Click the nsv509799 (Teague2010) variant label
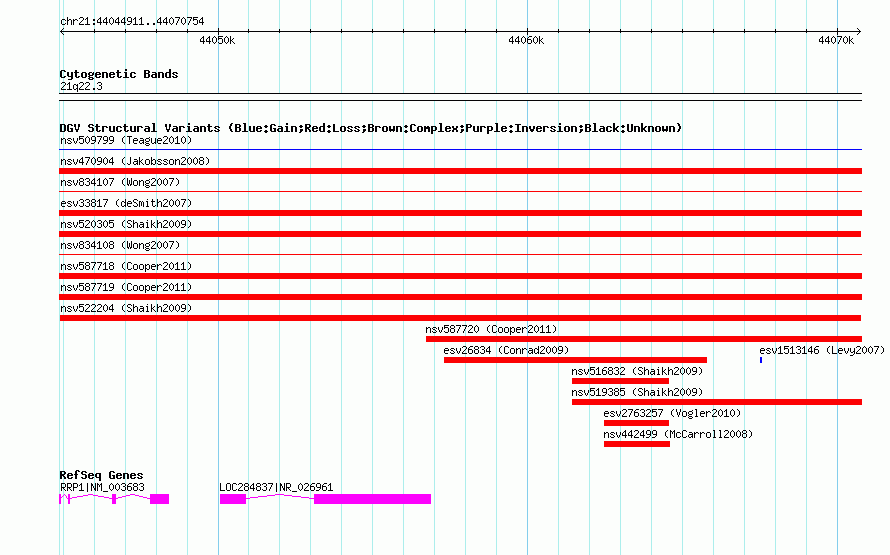This screenshot has height=555, width=890. 126,140
